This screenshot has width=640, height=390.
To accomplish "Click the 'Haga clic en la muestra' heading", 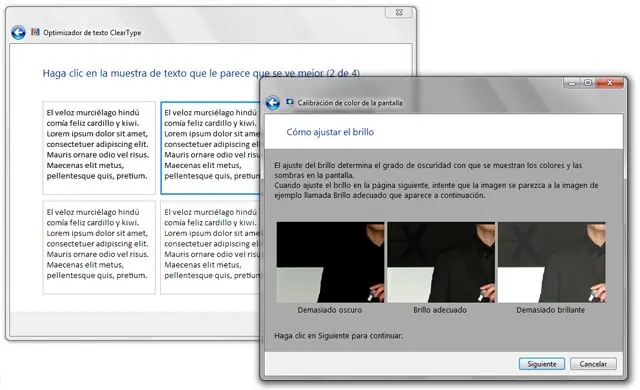I will [201, 73].
